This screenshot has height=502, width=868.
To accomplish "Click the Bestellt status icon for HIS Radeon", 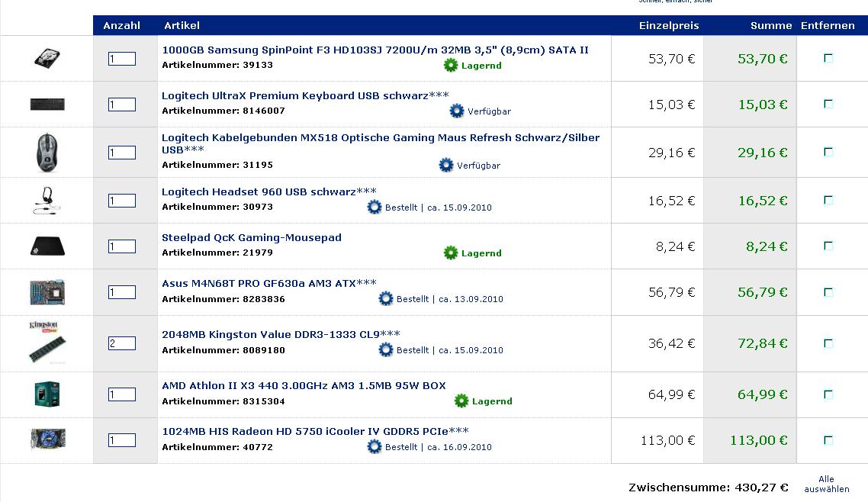I will coord(374,447).
